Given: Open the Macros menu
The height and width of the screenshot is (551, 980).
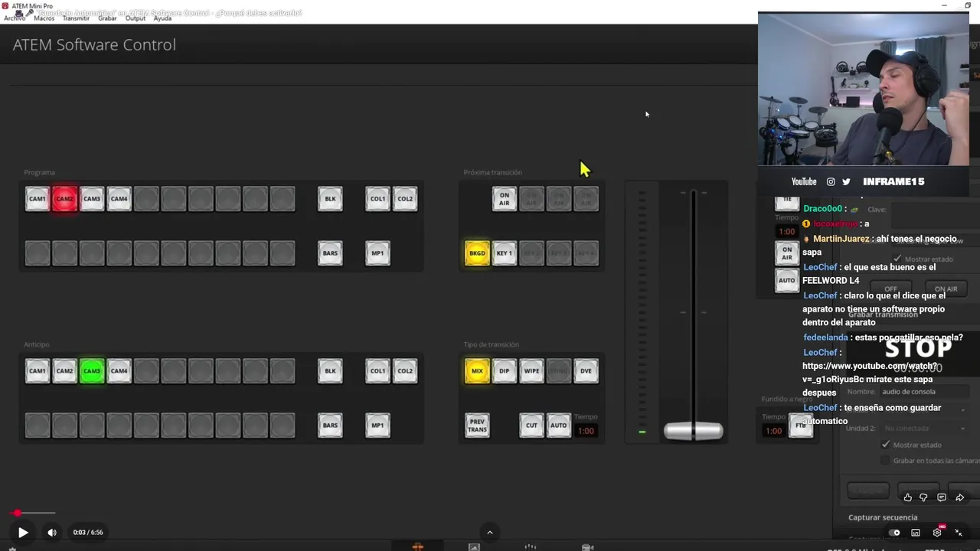Looking at the screenshot, I should click(44, 18).
